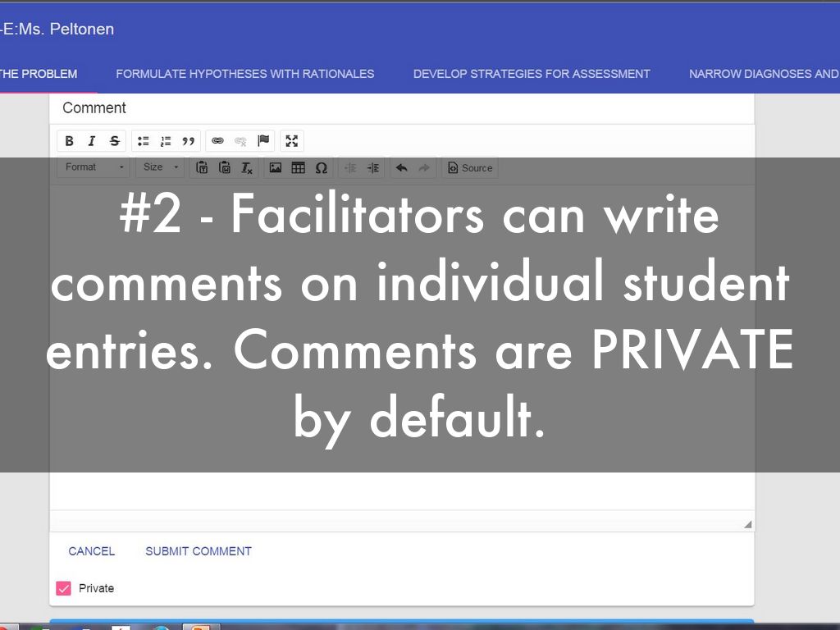Apply italic formatting to comment text

click(92, 141)
